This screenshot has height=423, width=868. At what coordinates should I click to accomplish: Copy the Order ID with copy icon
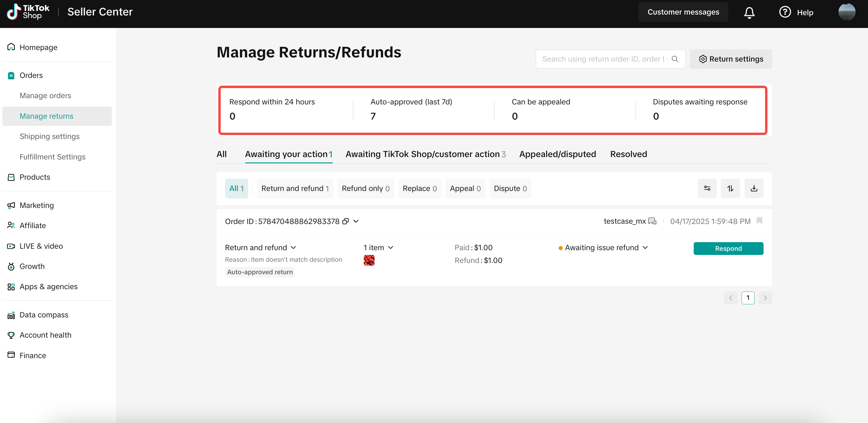point(345,221)
